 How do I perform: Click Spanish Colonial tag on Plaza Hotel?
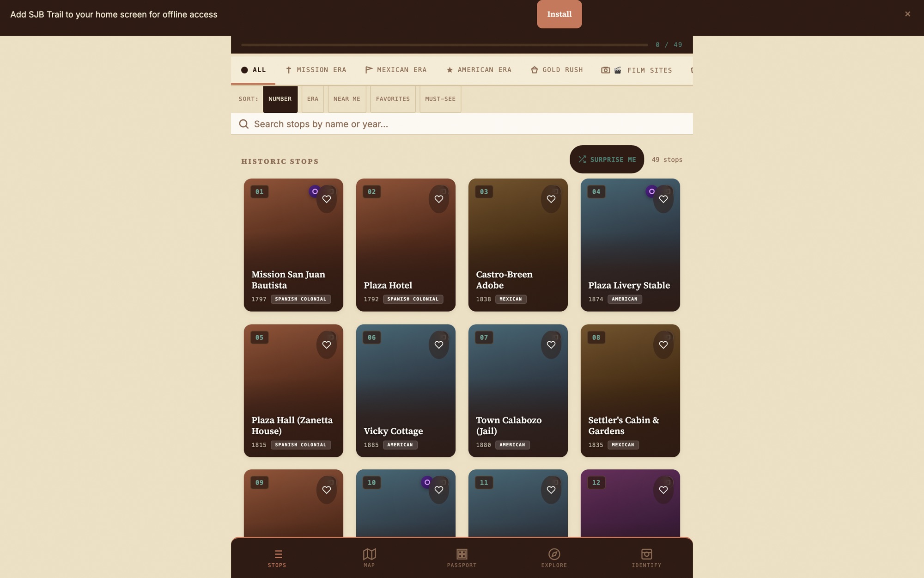[x=413, y=299]
